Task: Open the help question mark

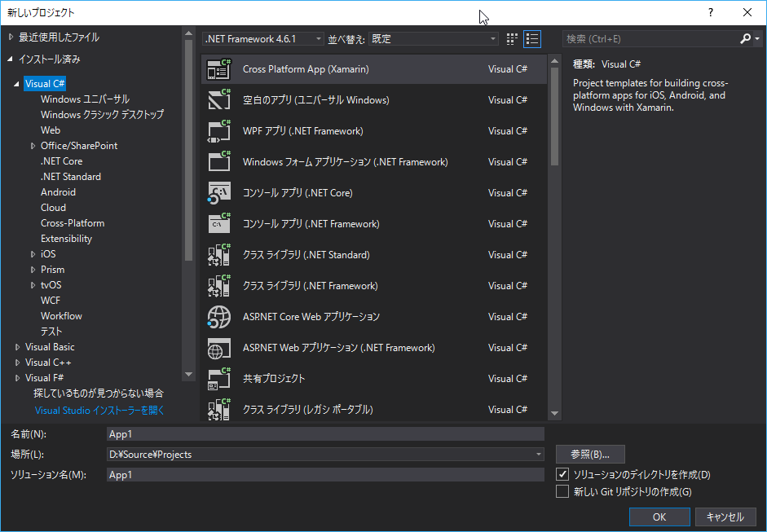Action: pos(711,13)
